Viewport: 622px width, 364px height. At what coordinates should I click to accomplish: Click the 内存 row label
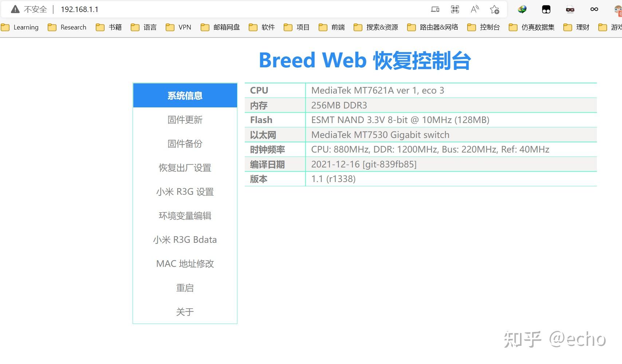259,106
